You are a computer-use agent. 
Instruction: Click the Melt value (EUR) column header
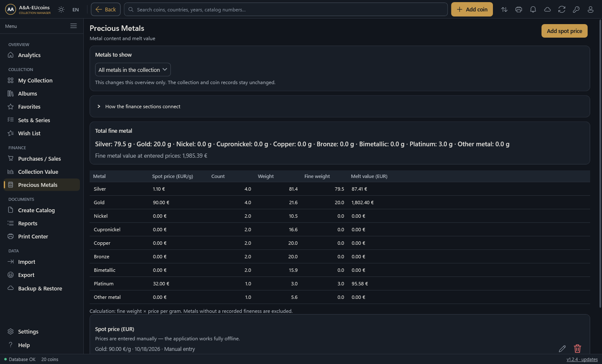[x=369, y=176]
